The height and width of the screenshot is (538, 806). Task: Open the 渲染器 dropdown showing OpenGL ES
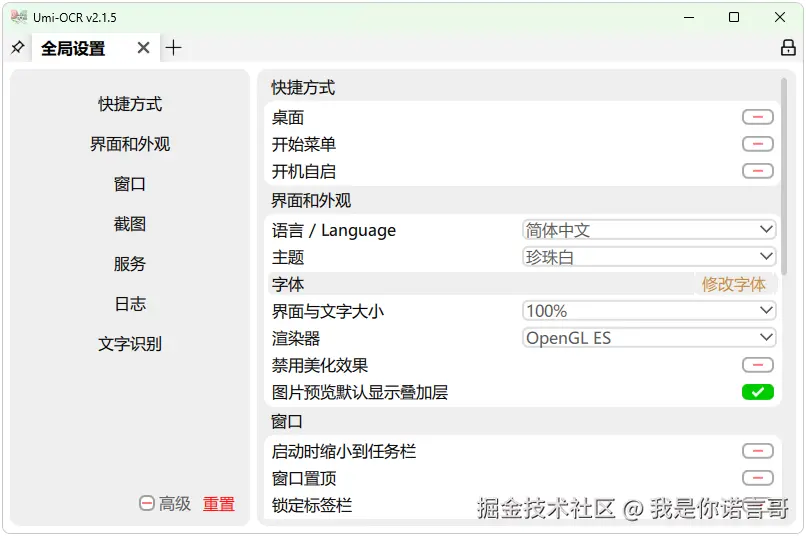coord(649,338)
